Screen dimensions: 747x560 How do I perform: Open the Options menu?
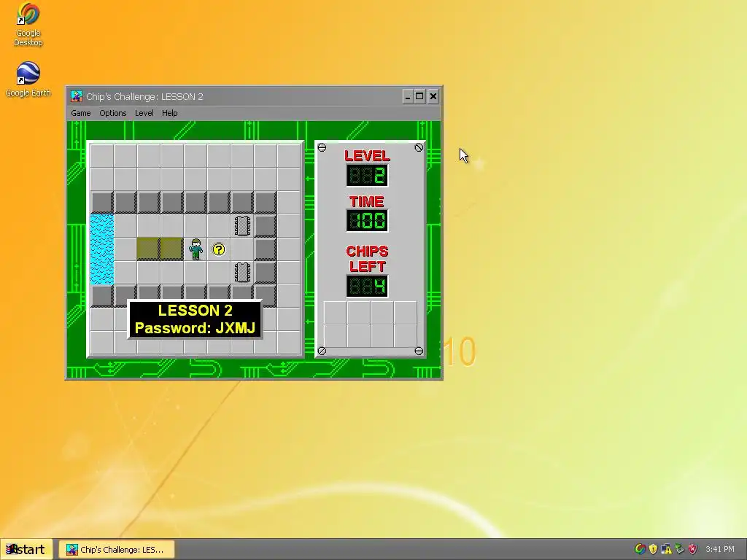pos(113,113)
